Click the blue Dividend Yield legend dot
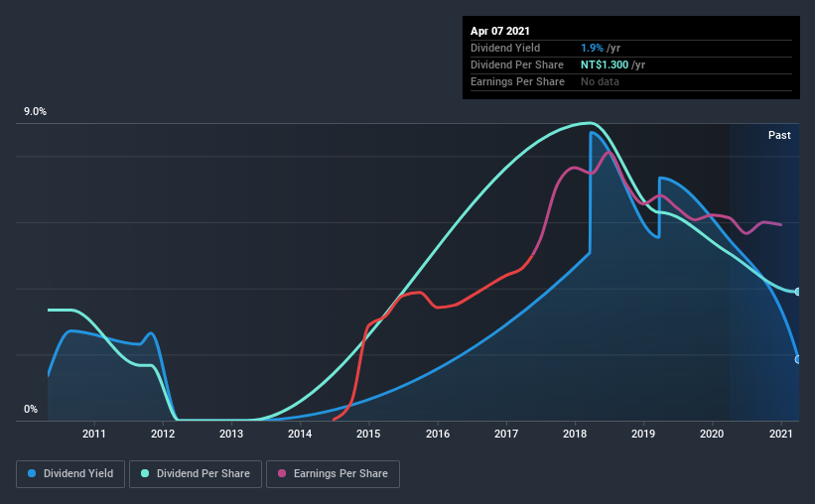The height and width of the screenshot is (504, 815). click(x=32, y=473)
